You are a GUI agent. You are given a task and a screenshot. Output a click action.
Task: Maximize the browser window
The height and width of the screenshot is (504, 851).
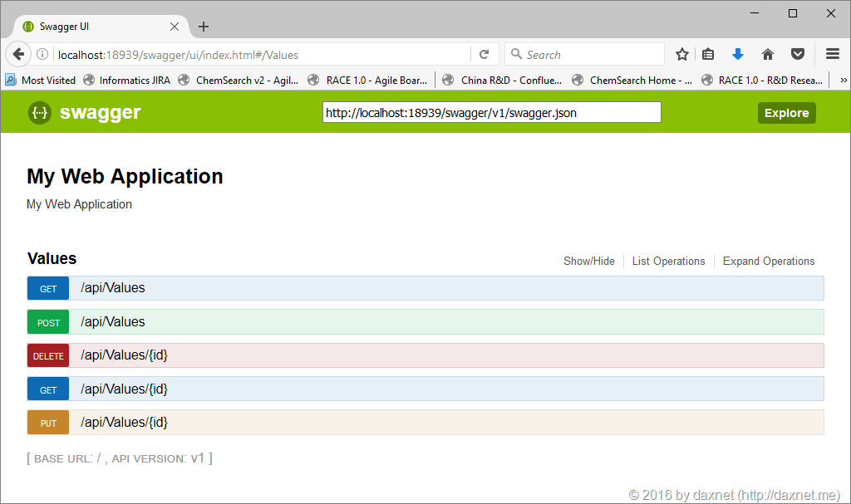click(792, 13)
